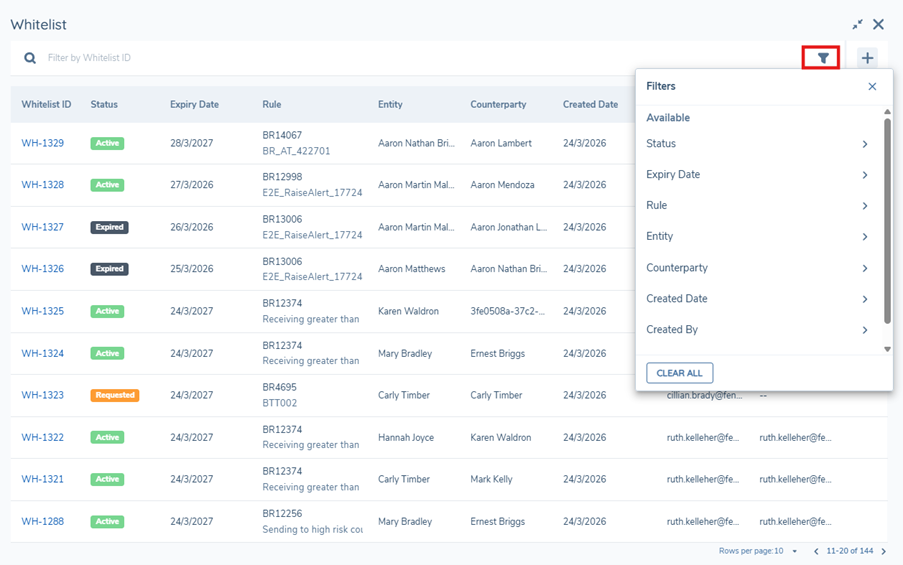903x565 pixels.
Task: Click rule BR12998 in WH-1328 row
Action: coord(282,177)
